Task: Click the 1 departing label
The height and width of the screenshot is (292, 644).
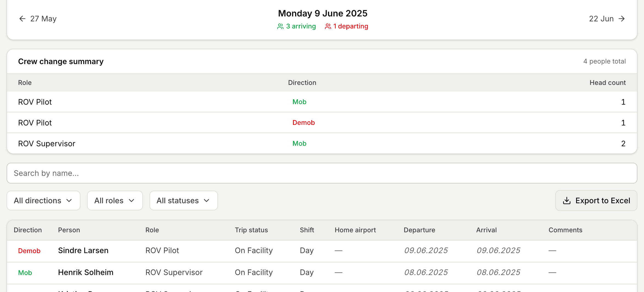Action: [351, 26]
